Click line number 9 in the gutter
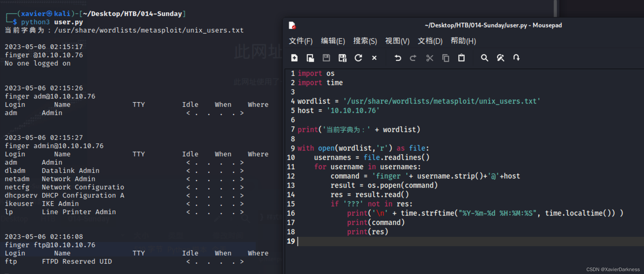644x274 pixels. point(293,148)
